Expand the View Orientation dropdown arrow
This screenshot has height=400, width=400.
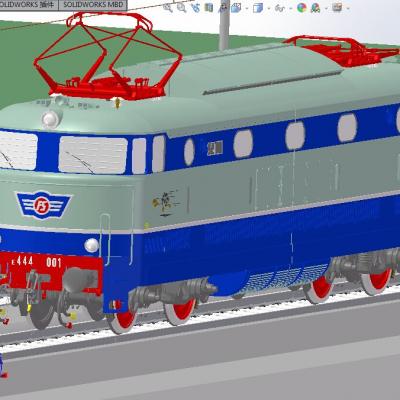246,8
